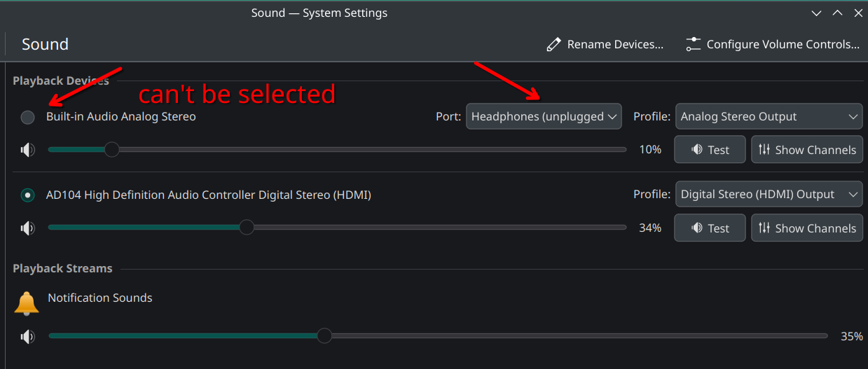Open the Digital Stereo (HDMI) Output profile dropdown
This screenshot has height=369, width=868.
(769, 195)
